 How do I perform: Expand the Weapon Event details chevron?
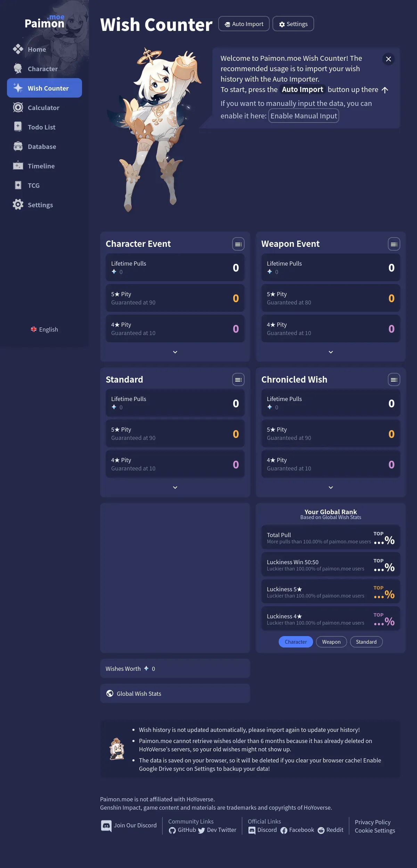(331, 352)
